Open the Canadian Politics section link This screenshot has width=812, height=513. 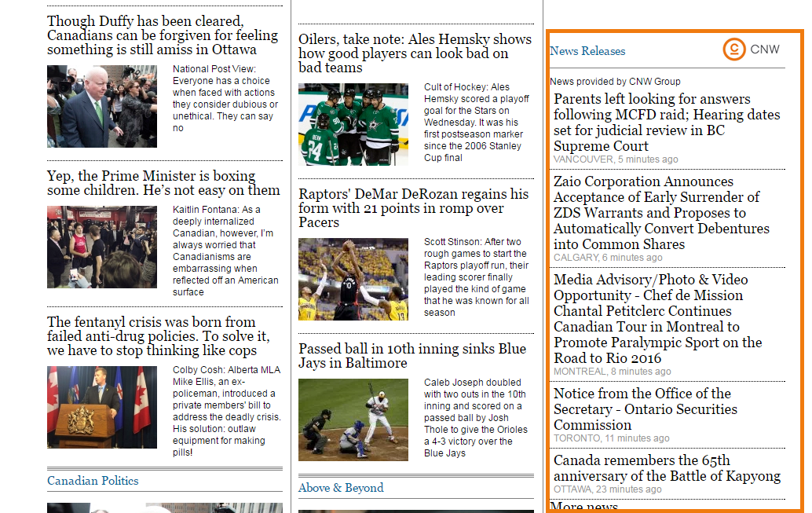pyautogui.click(x=93, y=481)
